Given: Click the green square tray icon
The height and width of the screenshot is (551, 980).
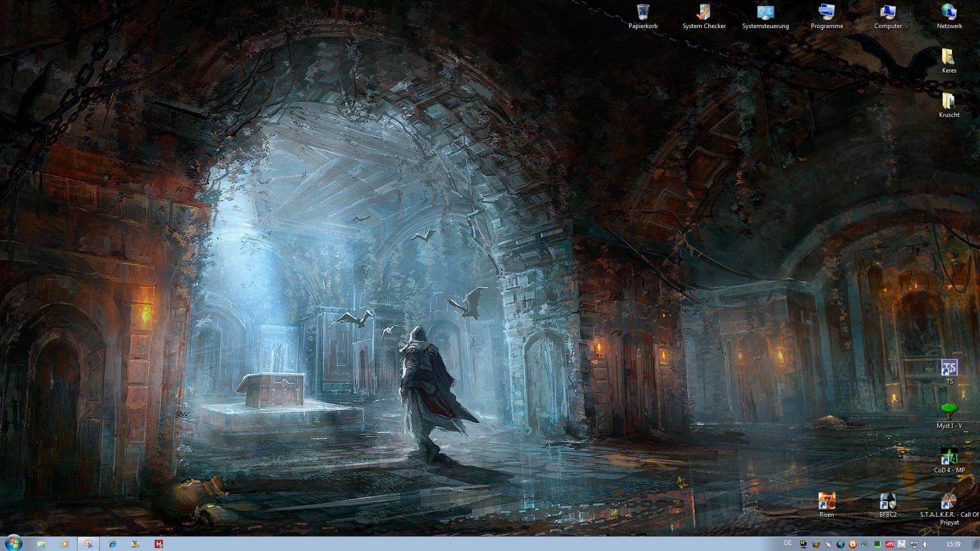Looking at the screenshot, I should coord(877,544).
